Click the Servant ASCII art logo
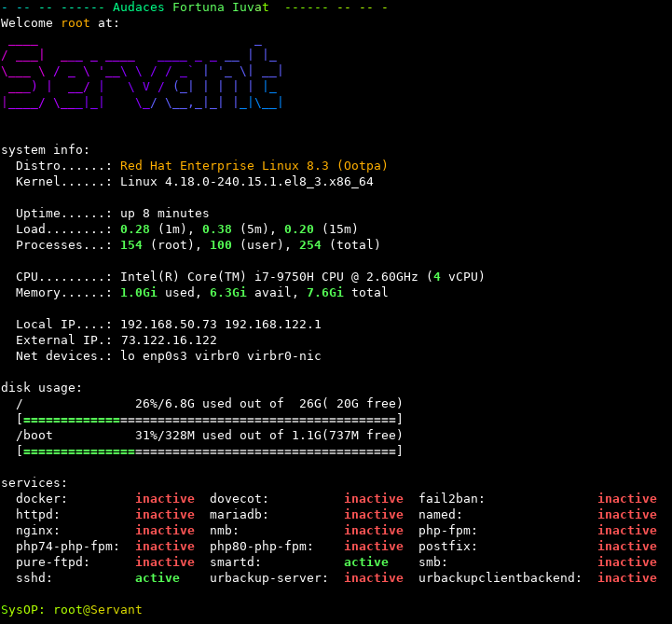 142,76
